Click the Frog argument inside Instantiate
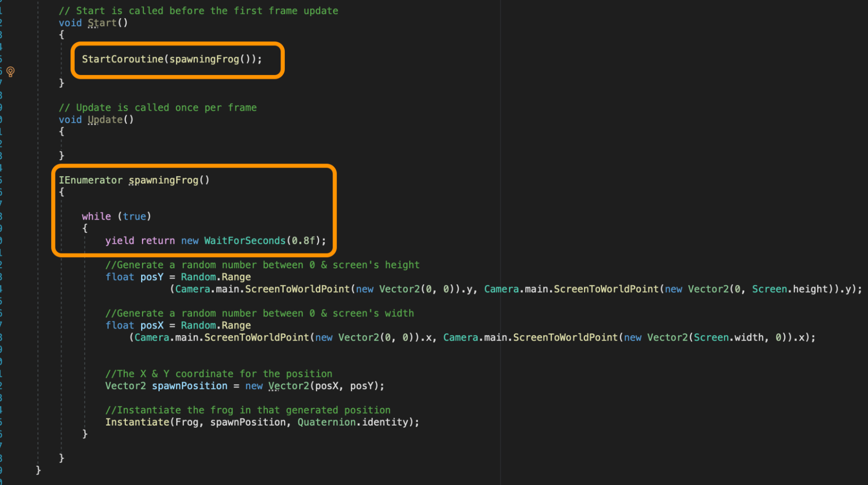 click(x=187, y=422)
